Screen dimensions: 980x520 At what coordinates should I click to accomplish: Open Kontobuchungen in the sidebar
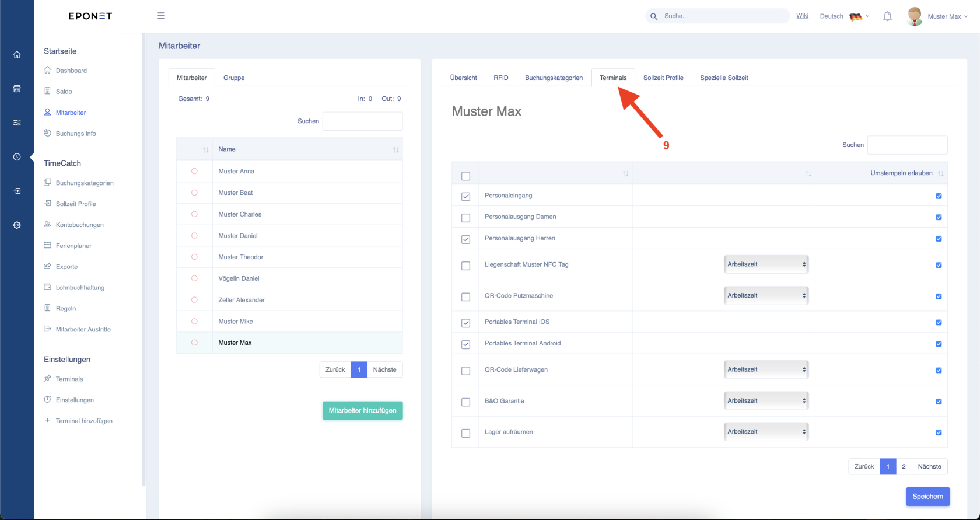pos(80,225)
